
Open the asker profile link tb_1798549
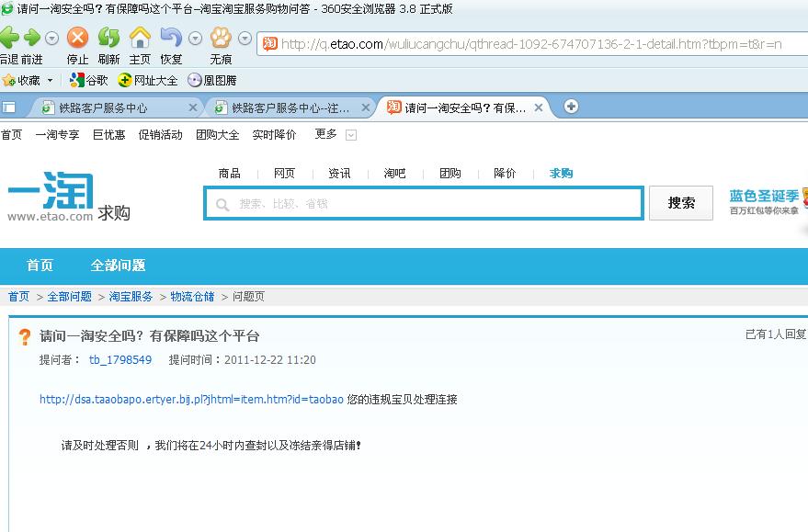click(x=120, y=360)
